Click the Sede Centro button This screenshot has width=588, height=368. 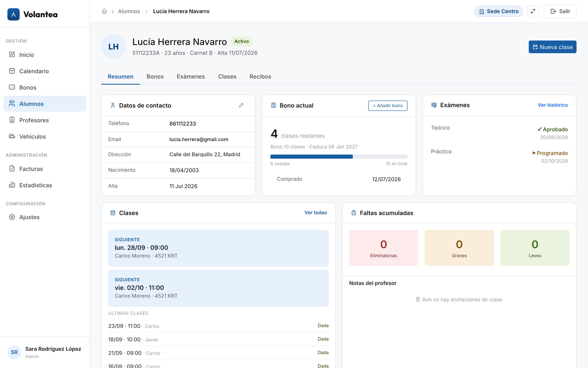click(499, 11)
